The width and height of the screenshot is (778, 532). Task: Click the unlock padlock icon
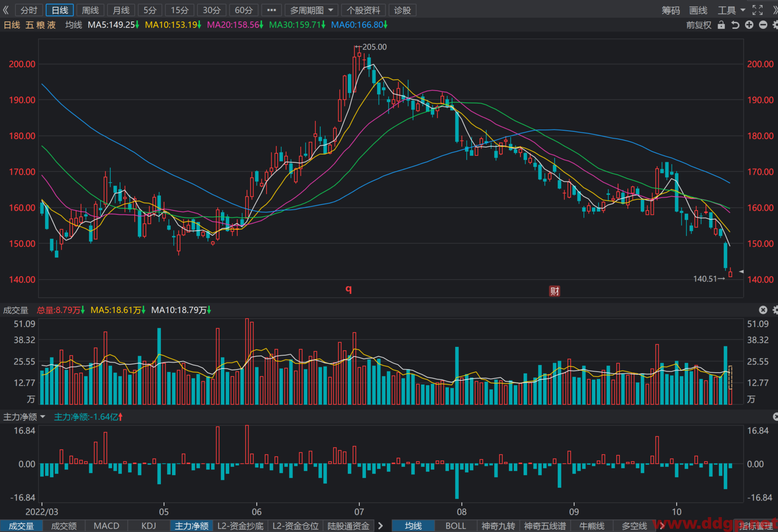click(721, 25)
